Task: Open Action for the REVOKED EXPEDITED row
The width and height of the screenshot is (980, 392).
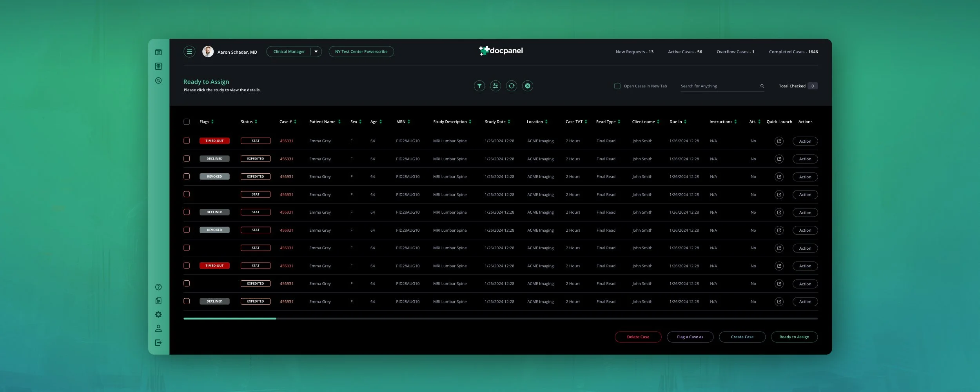Action: 805,177
